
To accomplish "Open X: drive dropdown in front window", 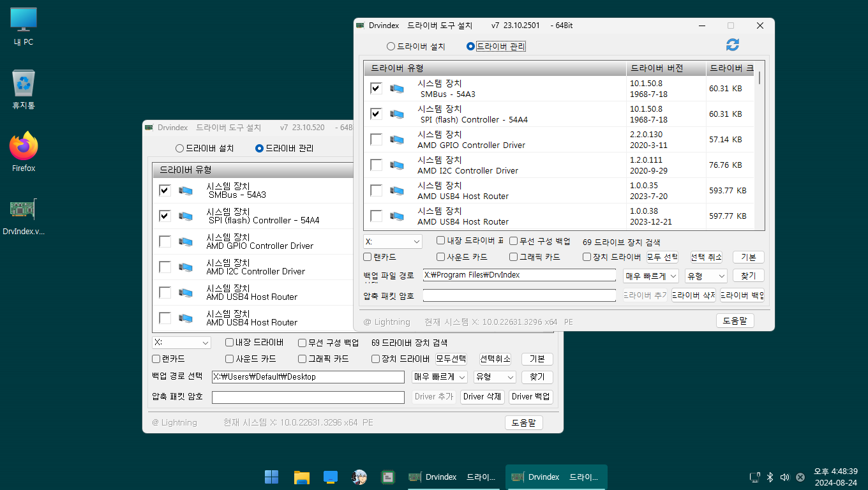I will tap(393, 242).
